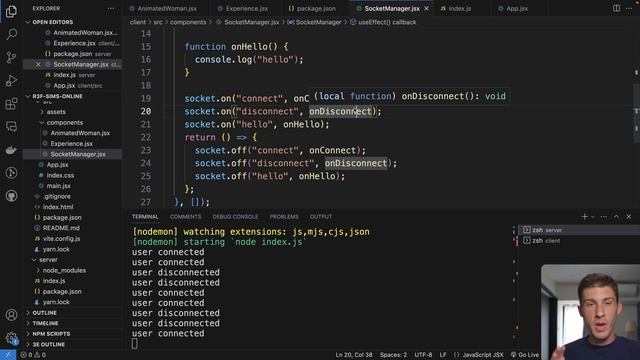Expand the assets folder
The height and width of the screenshot is (360, 640).
click(56, 112)
